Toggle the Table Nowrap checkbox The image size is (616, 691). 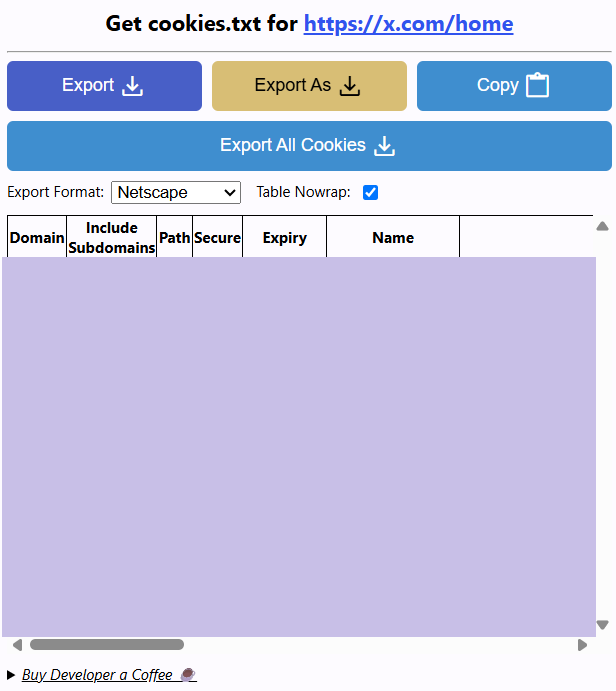click(x=371, y=192)
